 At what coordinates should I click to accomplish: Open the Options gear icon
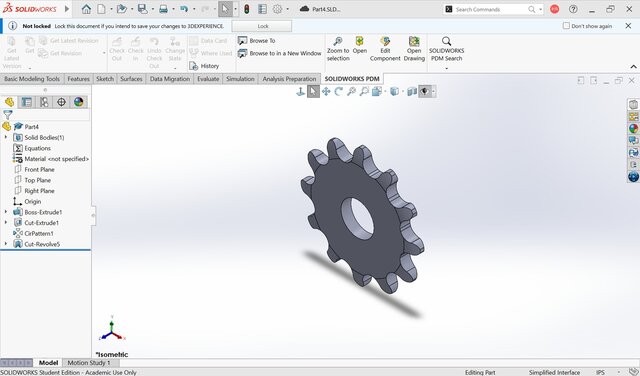pyautogui.click(x=278, y=9)
